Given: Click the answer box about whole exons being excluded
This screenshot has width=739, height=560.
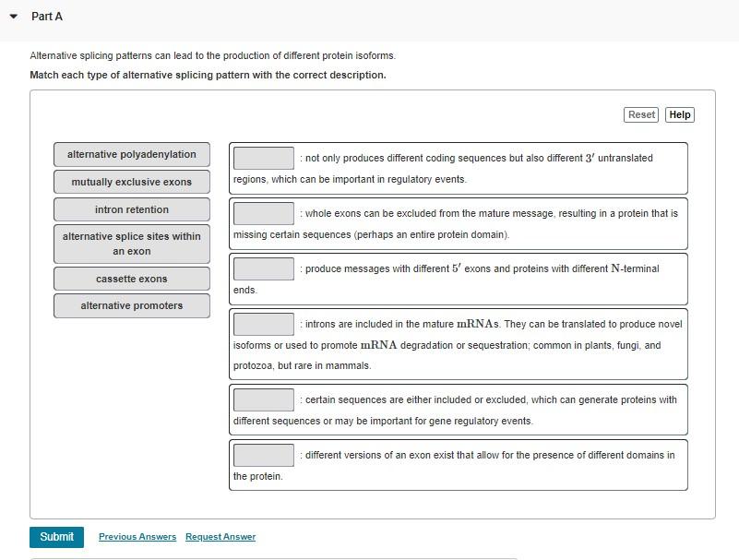Looking at the screenshot, I should tap(263, 214).
